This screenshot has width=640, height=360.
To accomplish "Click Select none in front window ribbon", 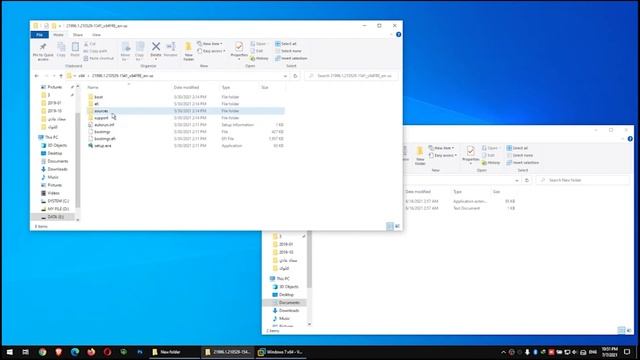I will coord(288,51).
